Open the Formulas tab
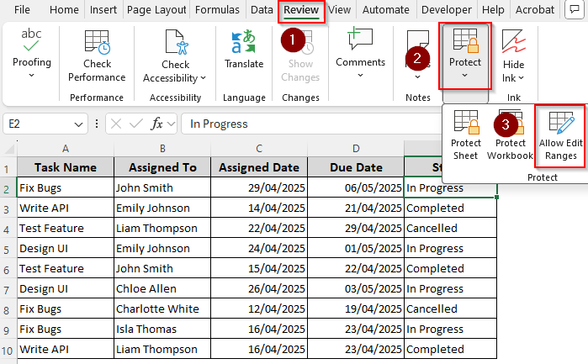 coord(217,10)
